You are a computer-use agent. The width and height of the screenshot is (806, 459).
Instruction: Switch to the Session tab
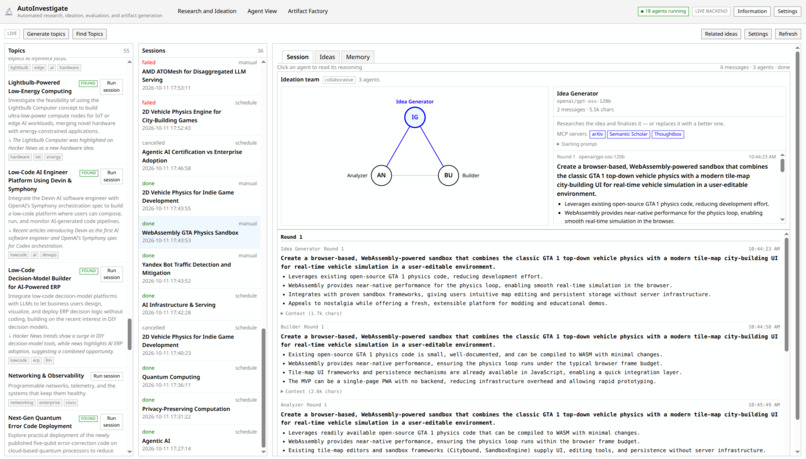pos(297,57)
